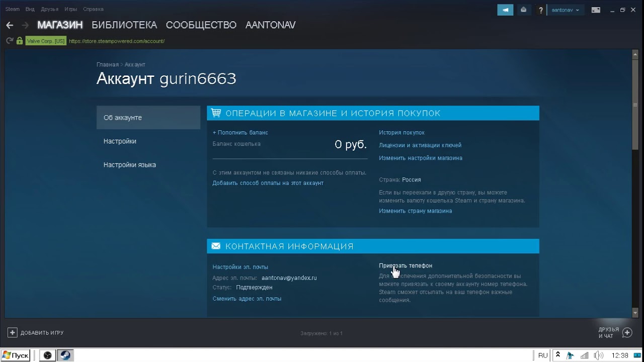
Task: Open the Игры menu
Action: tap(71, 9)
